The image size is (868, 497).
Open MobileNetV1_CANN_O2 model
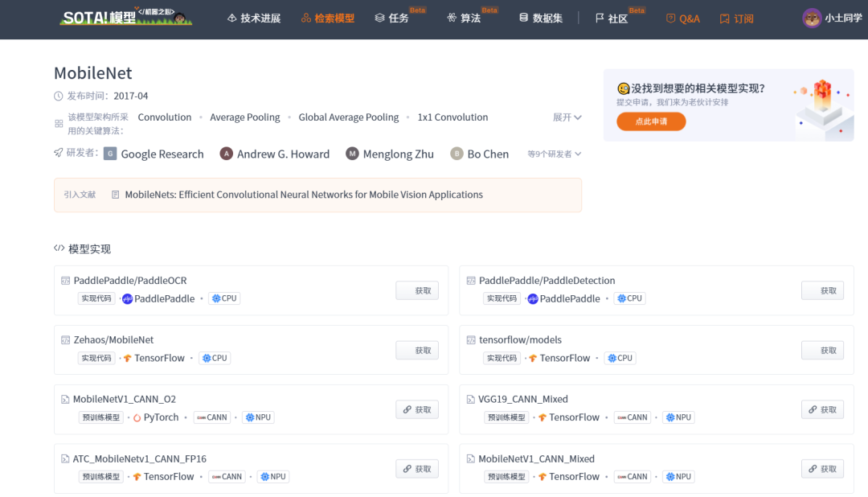point(125,399)
